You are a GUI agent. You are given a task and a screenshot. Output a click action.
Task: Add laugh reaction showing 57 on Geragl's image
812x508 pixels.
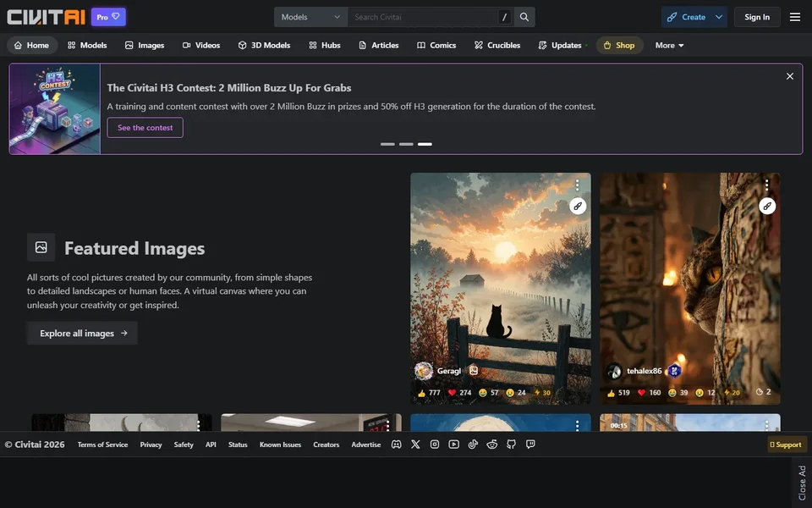pos(488,392)
